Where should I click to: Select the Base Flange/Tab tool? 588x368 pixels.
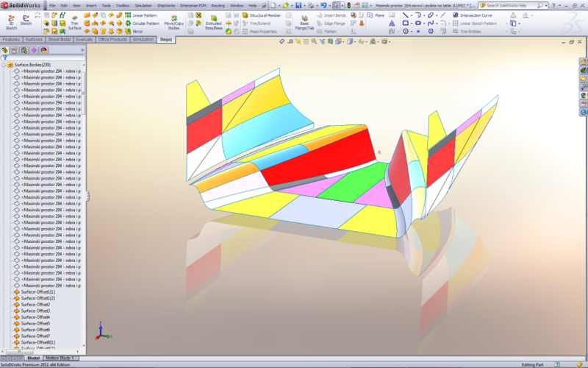tap(304, 24)
